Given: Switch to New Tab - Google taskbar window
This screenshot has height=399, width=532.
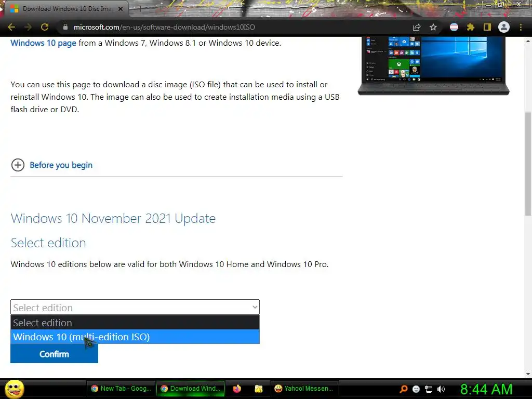Looking at the screenshot, I should 122,389.
